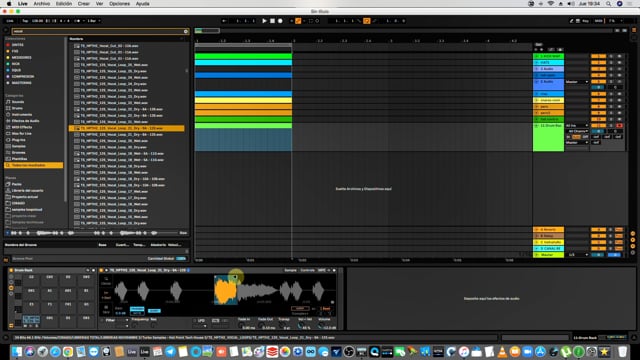Open the MIDI Effects browser category

pos(22,127)
